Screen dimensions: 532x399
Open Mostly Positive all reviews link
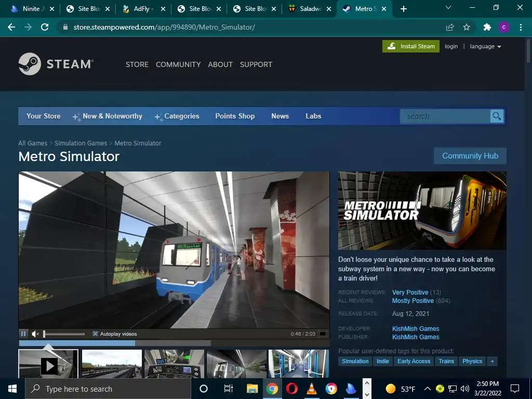(x=413, y=301)
